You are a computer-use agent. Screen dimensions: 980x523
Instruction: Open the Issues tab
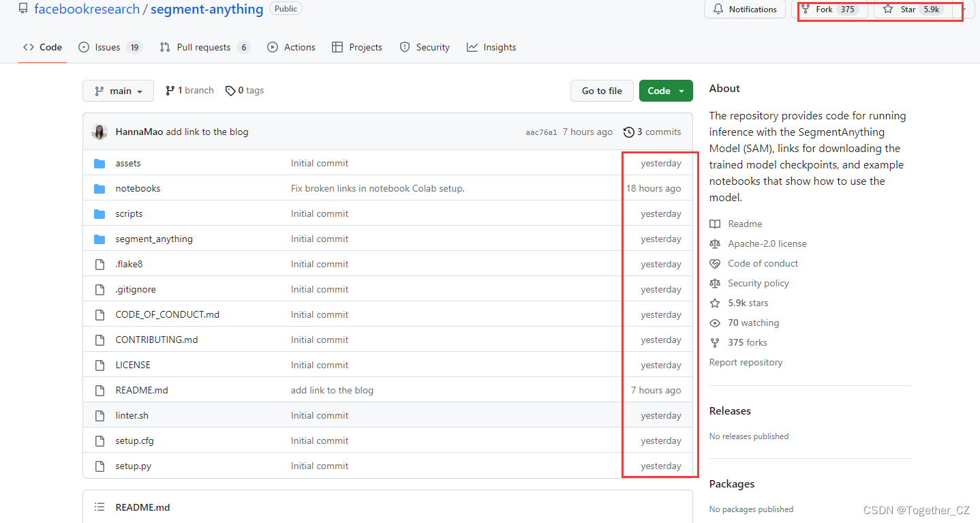[110, 47]
